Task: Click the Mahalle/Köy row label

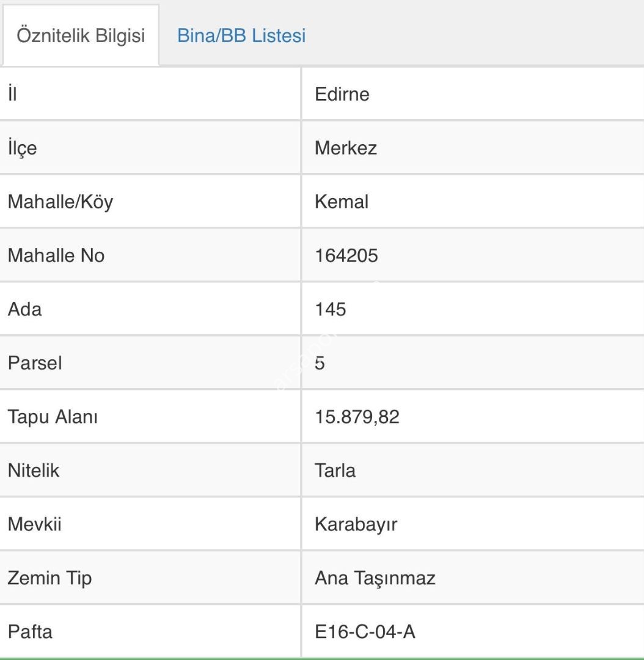Action: coord(60,202)
